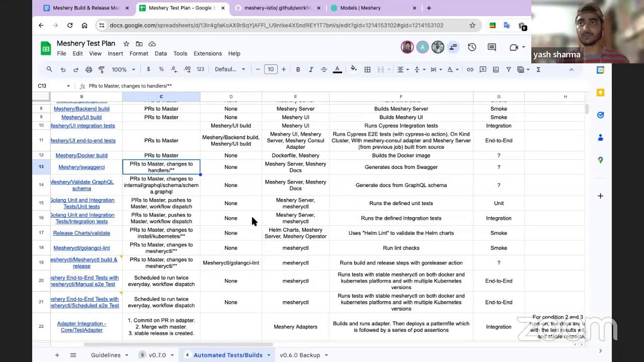Screen dimensions: 644x362
Task: Collapse the toolbar with the chevron
Action: coord(572,69)
